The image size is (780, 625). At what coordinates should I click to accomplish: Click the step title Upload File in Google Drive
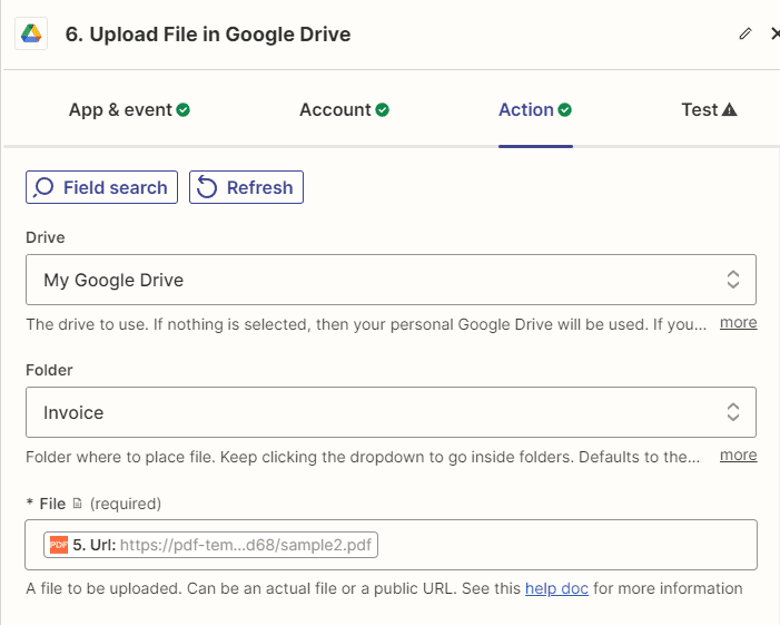pos(208,34)
